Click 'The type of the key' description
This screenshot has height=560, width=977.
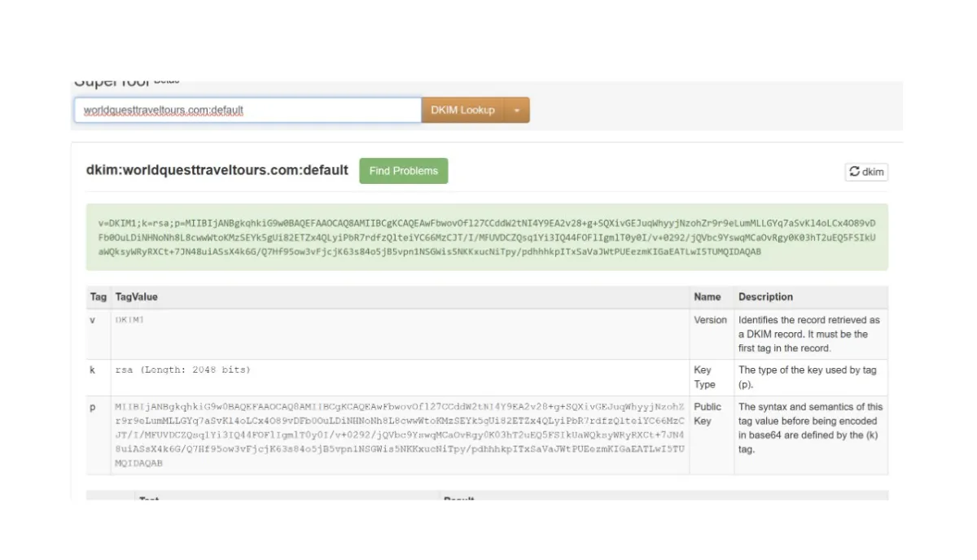click(x=808, y=377)
